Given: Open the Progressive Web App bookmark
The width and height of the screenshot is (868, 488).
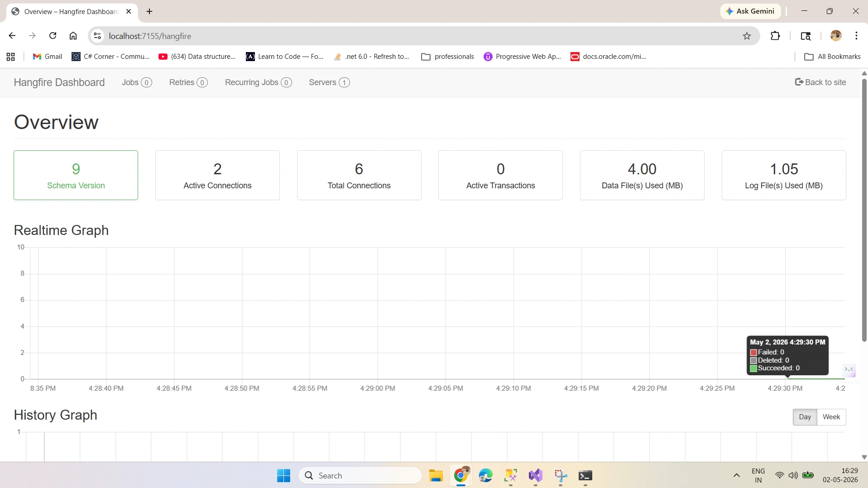Looking at the screenshot, I should [523, 57].
